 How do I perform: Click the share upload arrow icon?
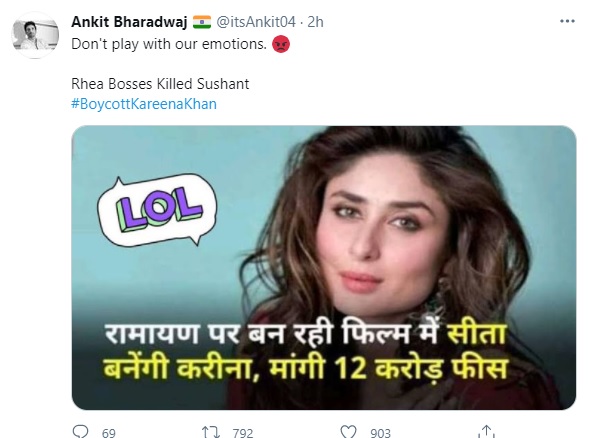click(486, 431)
